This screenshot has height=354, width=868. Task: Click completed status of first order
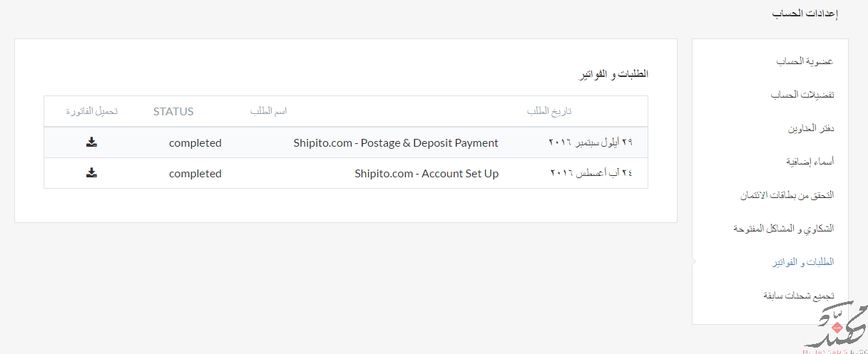195,143
